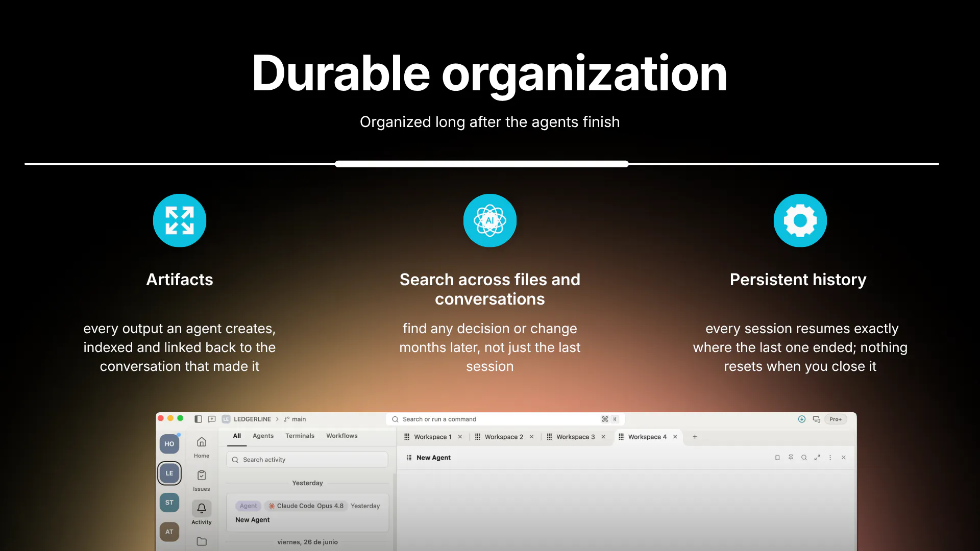
Task: Click the Agent tag on the card
Action: [249, 506]
